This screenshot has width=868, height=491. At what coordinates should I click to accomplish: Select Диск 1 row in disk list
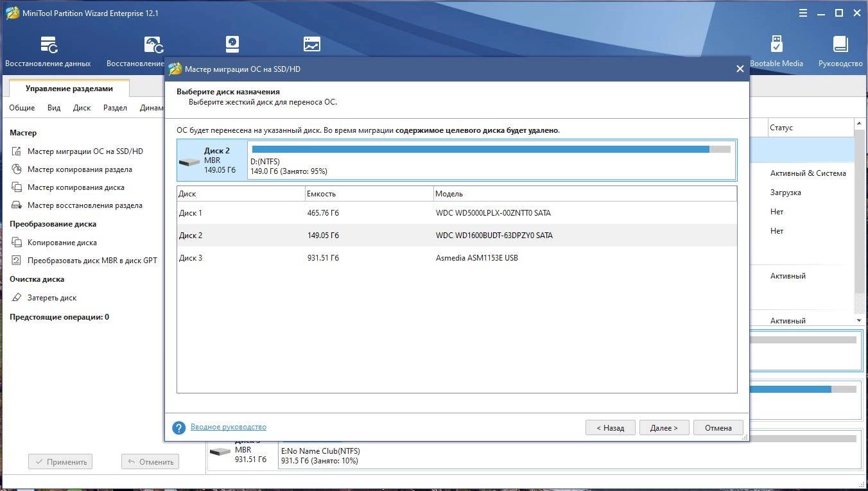coord(456,212)
